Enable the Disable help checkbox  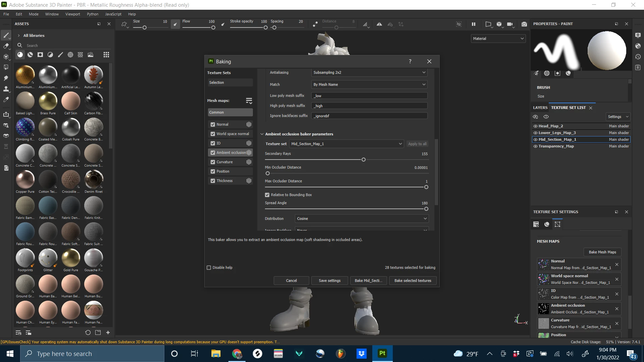point(209,267)
